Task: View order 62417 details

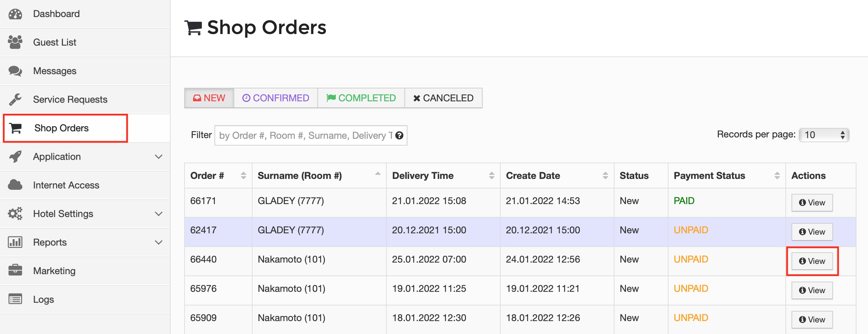Action: pyautogui.click(x=812, y=232)
